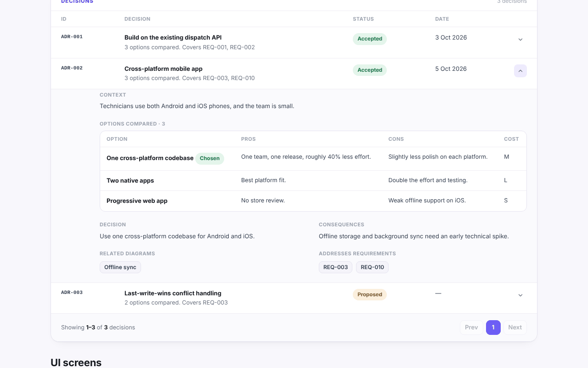
Task: Click the 'Two native apps' option name
Action: coord(130,181)
